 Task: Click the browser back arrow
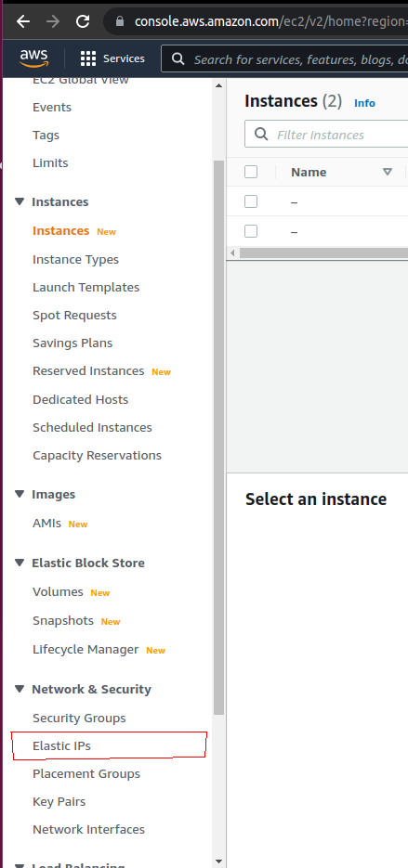coord(22,21)
